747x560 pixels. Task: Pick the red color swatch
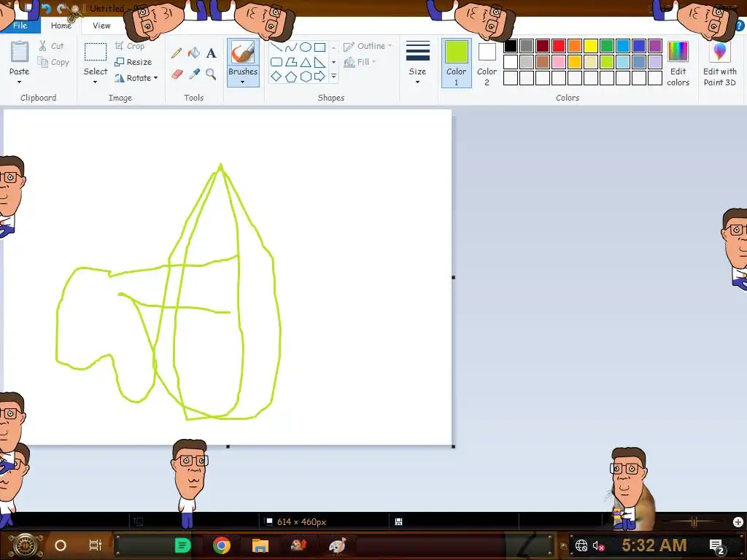coord(558,46)
